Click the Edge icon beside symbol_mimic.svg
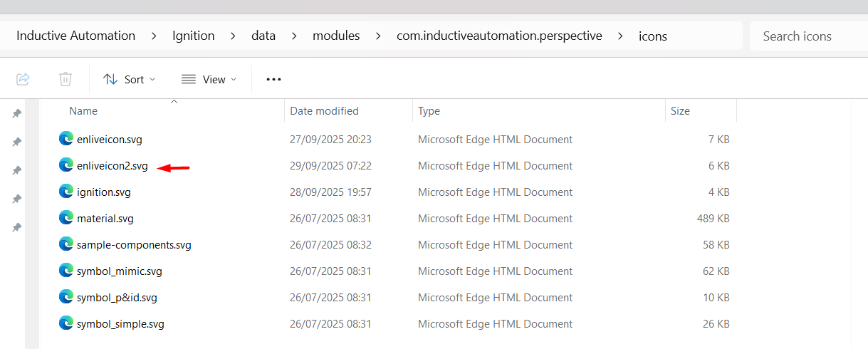Screen dimensions: 868x349 click(66, 271)
